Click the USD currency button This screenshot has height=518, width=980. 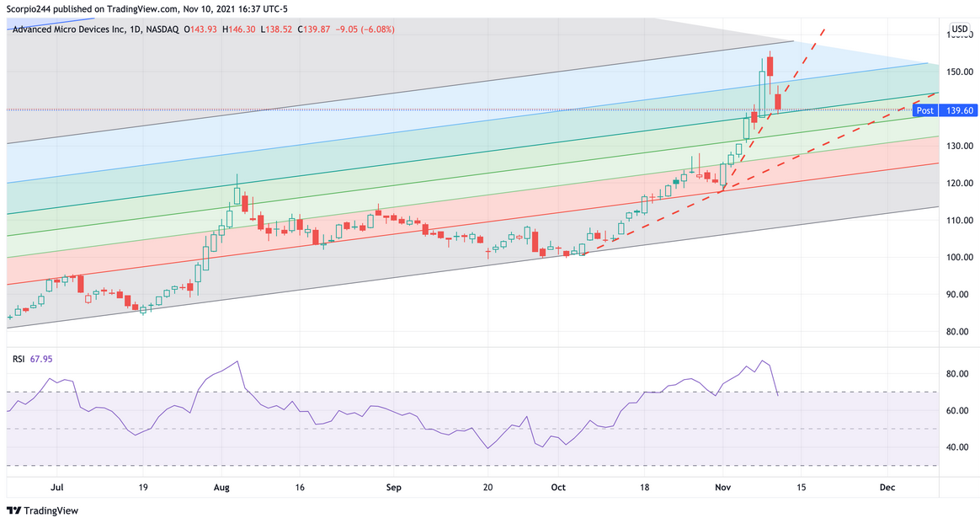pos(960,29)
